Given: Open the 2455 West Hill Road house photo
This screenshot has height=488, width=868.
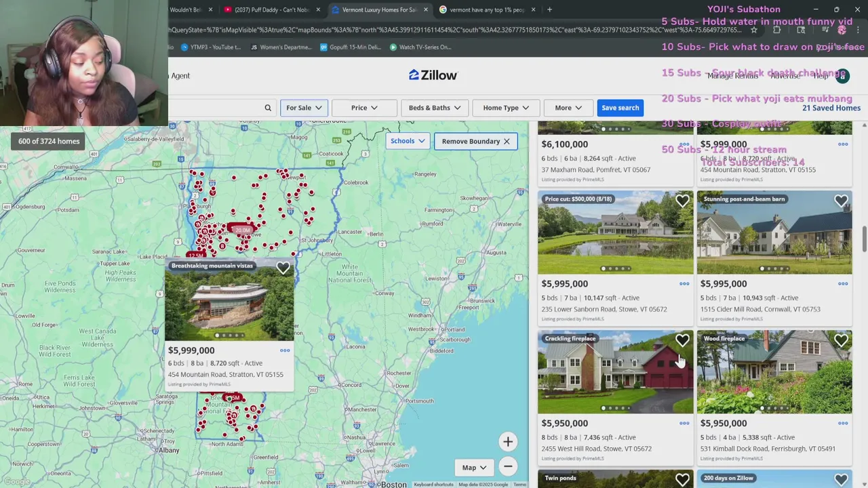Looking at the screenshot, I should [615, 372].
